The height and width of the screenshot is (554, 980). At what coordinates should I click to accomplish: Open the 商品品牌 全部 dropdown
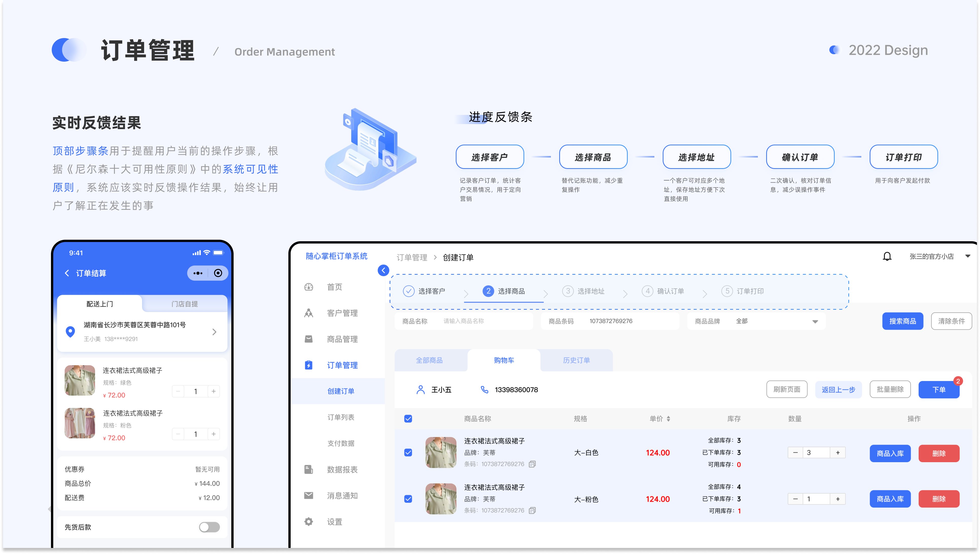(815, 321)
